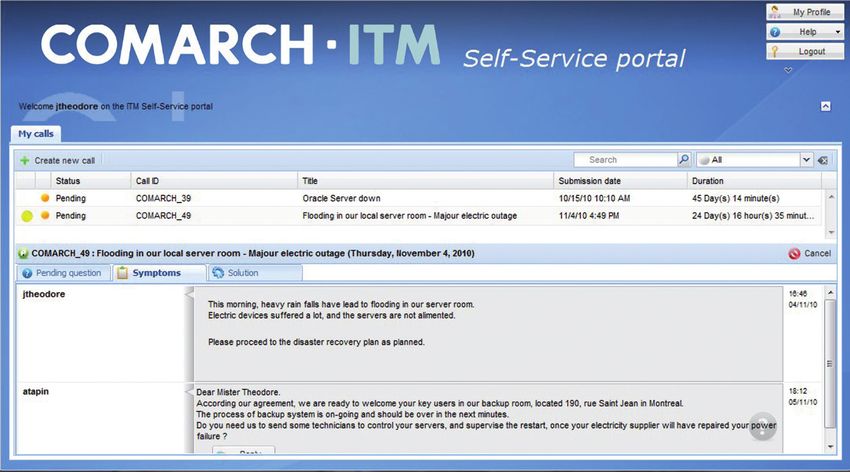Click the Pending status text of COMARCH_49

coord(70,216)
